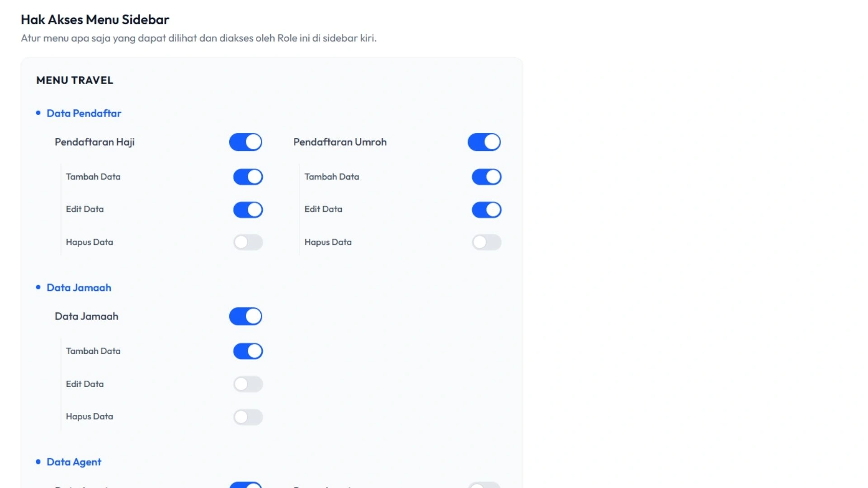The width and height of the screenshot is (868, 488).
Task: Disable Tambah Data under Pendaftaran Umroh
Action: tap(486, 177)
